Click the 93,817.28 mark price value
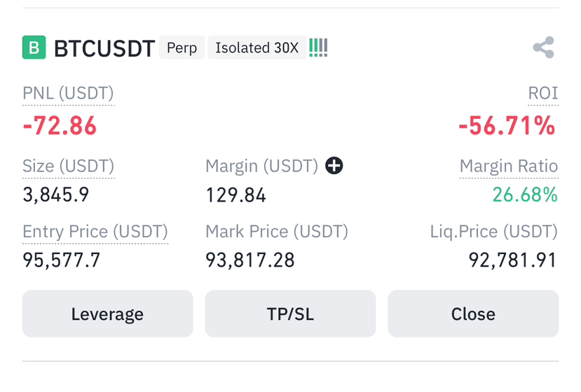581x392 pixels. [x=250, y=260]
